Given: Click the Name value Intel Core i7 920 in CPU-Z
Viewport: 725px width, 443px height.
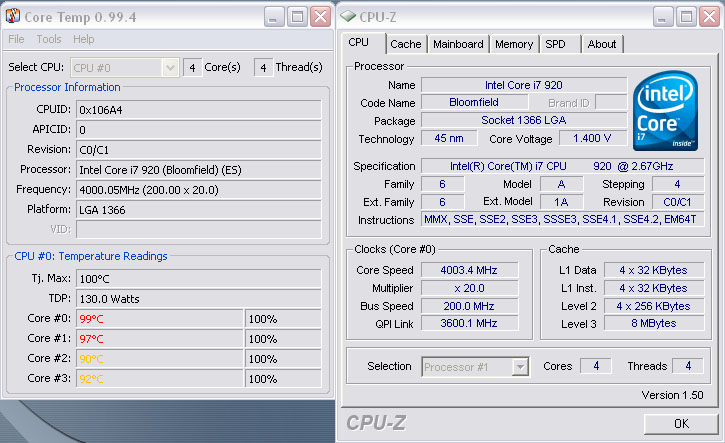Looking at the screenshot, I should click(524, 85).
